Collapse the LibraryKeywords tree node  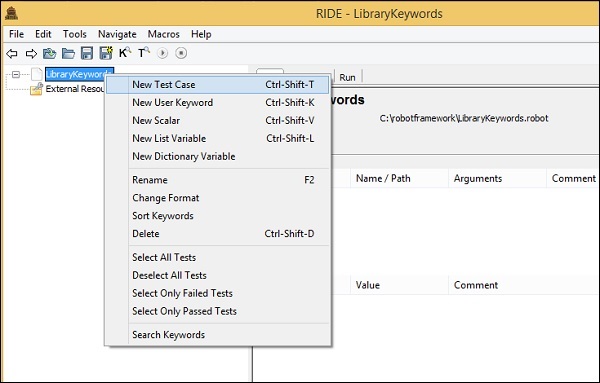pyautogui.click(x=16, y=74)
